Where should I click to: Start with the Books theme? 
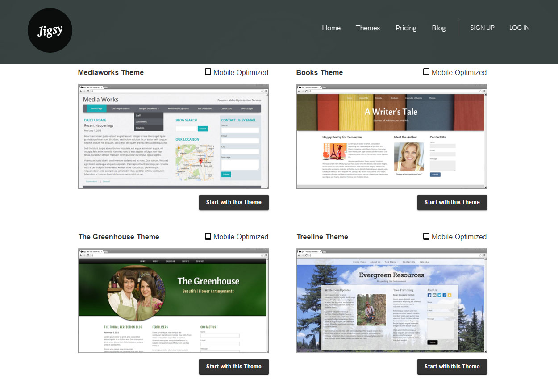point(452,202)
